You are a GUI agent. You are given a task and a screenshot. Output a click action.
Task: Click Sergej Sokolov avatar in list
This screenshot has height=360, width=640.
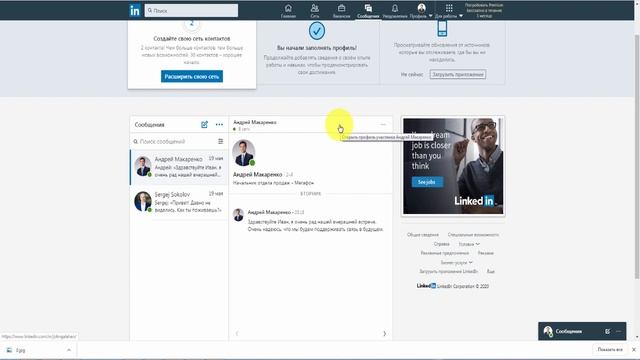click(x=143, y=202)
